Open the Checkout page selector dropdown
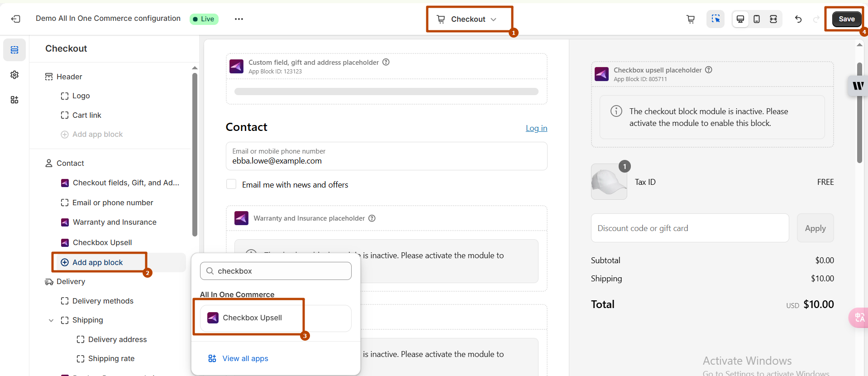The width and height of the screenshot is (868, 376). (468, 19)
